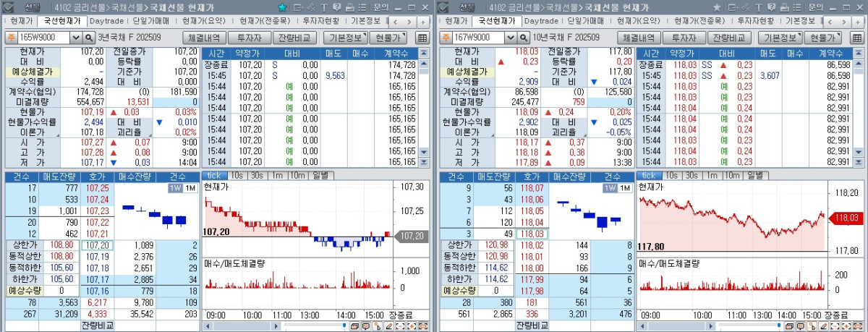This screenshot has width=868, height=332.
Task: Click the speech bubble icon under right chart
Action: [x=801, y=326]
